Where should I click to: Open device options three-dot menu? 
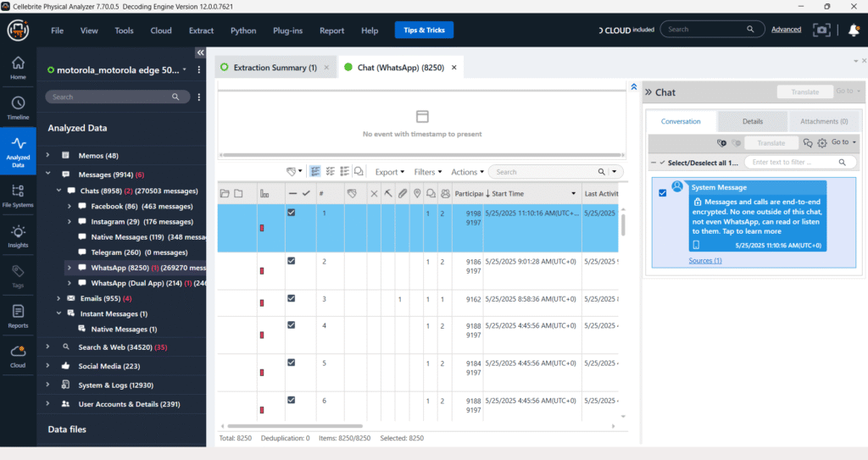point(198,69)
